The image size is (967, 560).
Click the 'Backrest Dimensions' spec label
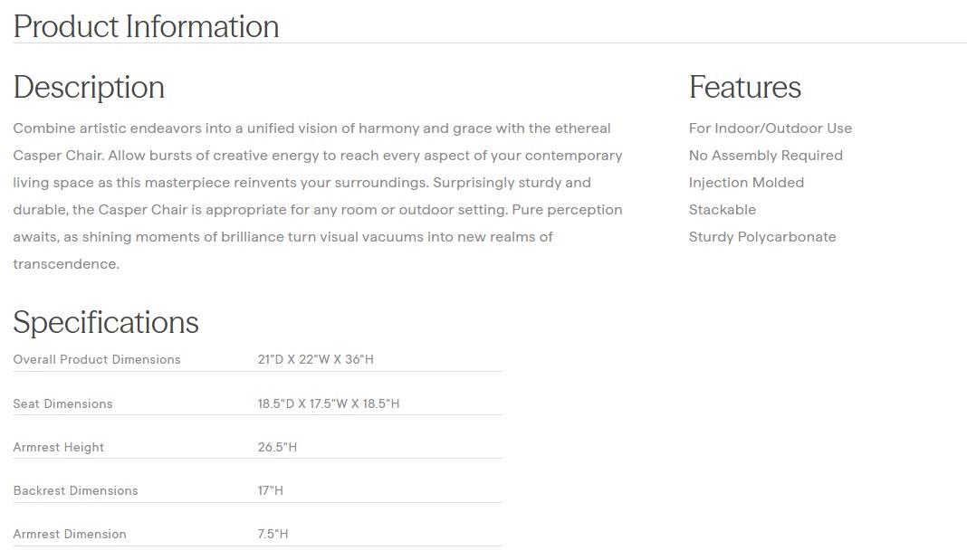(75, 490)
